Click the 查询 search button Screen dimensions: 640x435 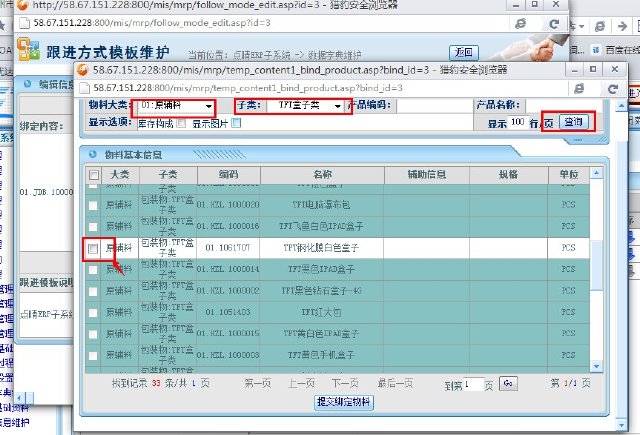573,122
